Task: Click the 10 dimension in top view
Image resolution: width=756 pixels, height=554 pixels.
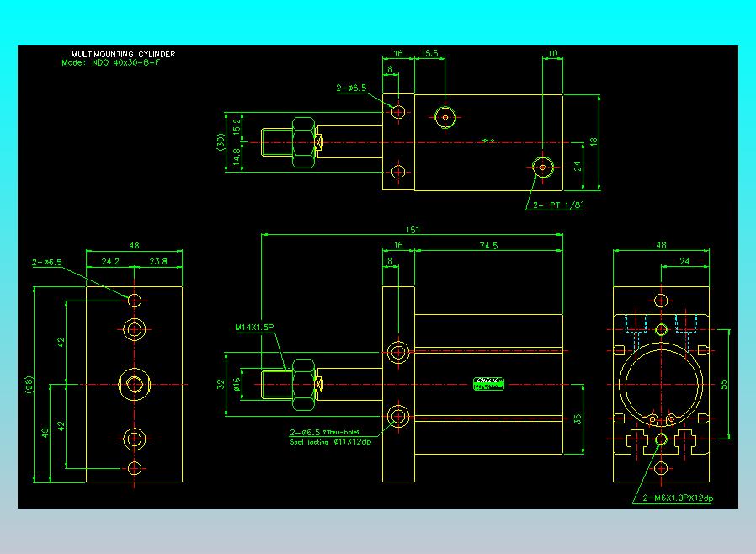Action: (552, 53)
